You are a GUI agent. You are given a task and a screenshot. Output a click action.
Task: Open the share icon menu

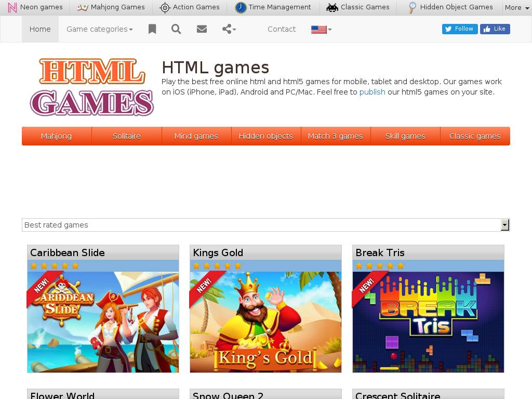point(229,29)
